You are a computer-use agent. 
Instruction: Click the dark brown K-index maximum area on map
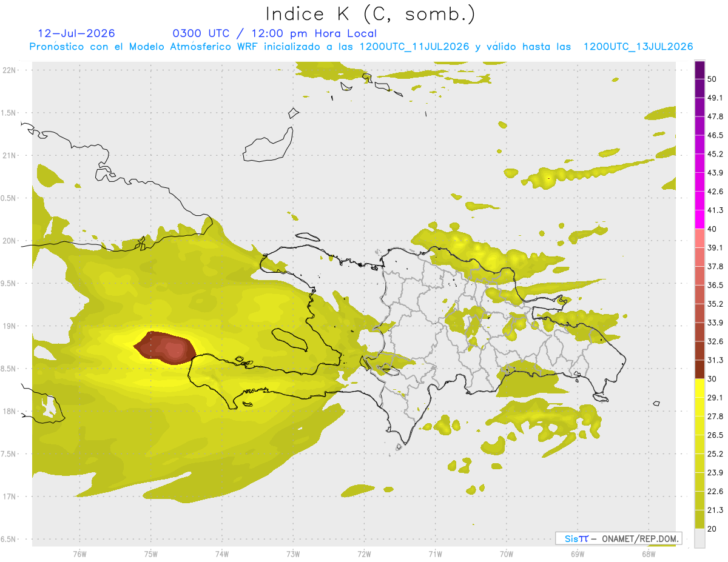tap(165, 348)
